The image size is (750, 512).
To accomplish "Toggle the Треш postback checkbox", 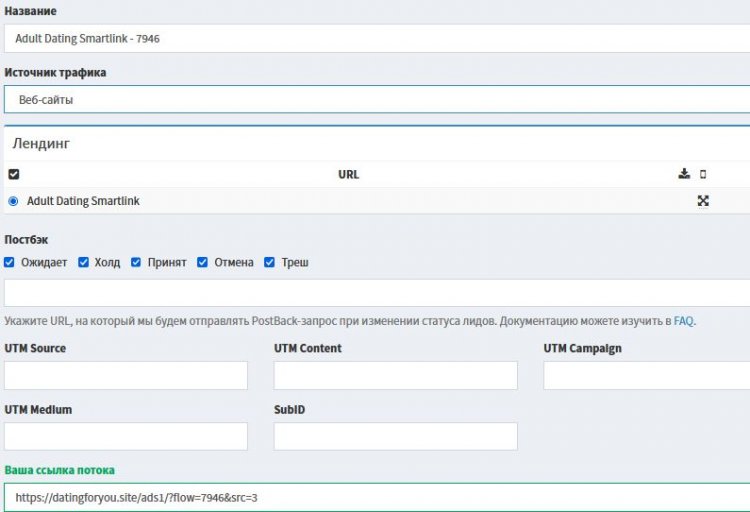I will point(270,262).
